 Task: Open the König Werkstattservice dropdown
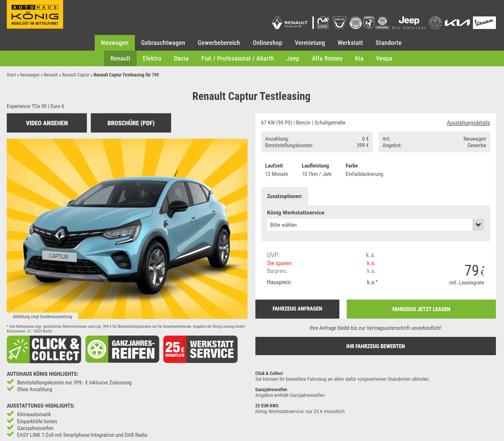(375, 225)
